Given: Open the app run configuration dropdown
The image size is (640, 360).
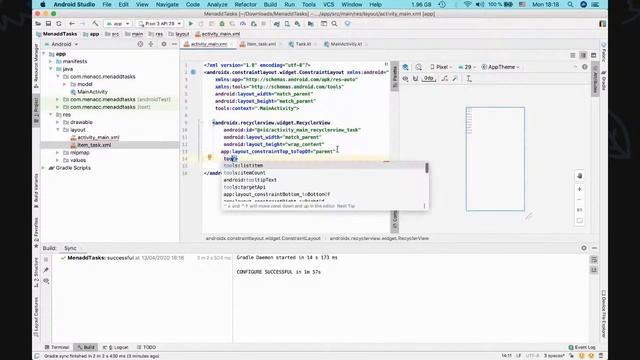Looking at the screenshot, I should (x=118, y=24).
